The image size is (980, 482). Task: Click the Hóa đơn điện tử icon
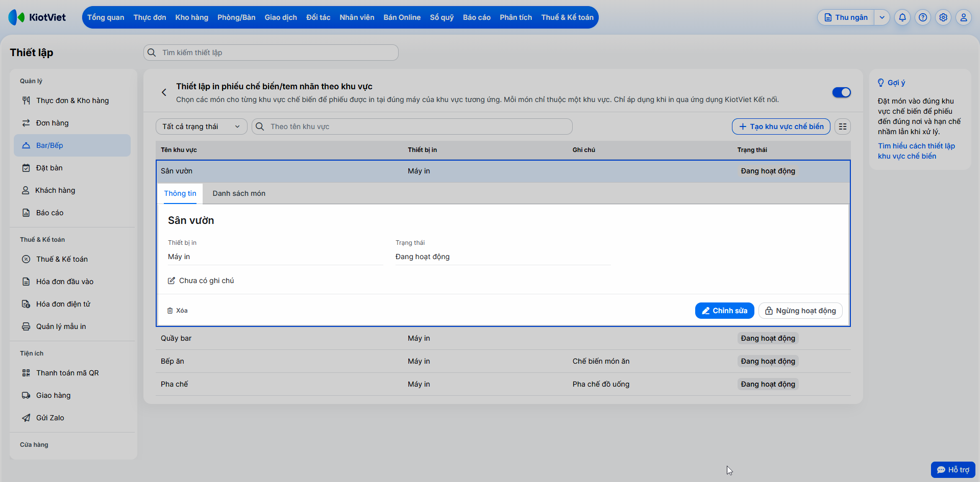pyautogui.click(x=26, y=304)
